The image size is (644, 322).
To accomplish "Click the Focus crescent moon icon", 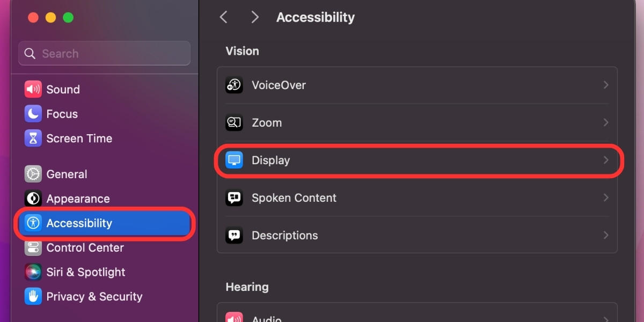I will [33, 114].
